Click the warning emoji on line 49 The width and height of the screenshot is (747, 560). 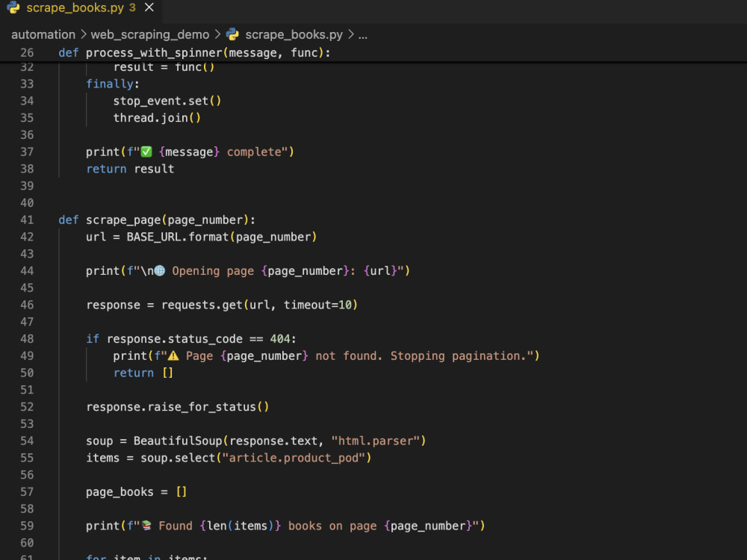click(173, 355)
